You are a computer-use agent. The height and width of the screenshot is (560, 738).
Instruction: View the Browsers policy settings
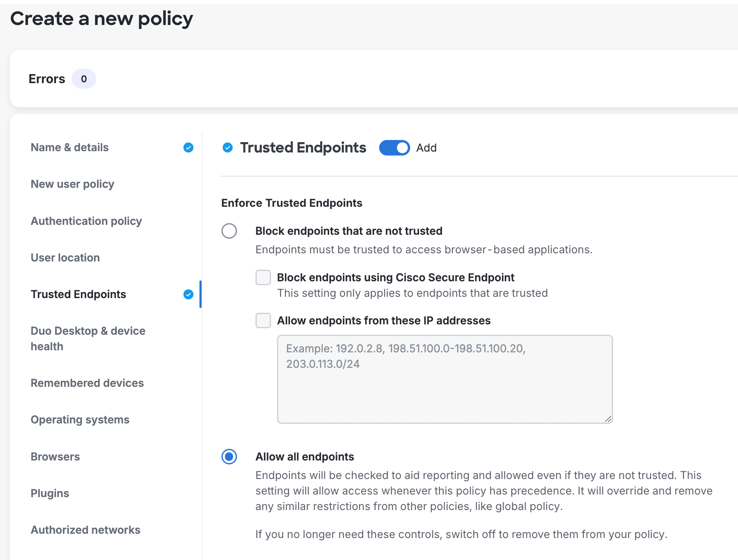[x=55, y=457]
